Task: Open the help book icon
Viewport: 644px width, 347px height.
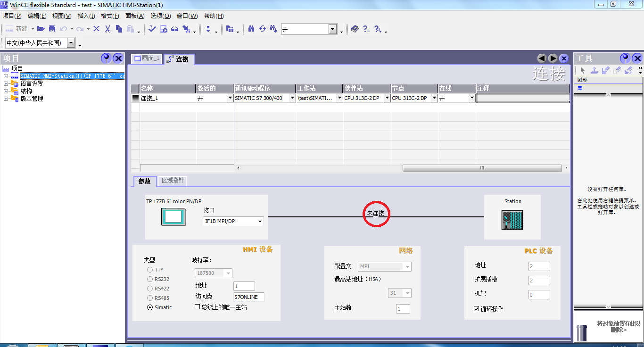Action: click(x=355, y=29)
